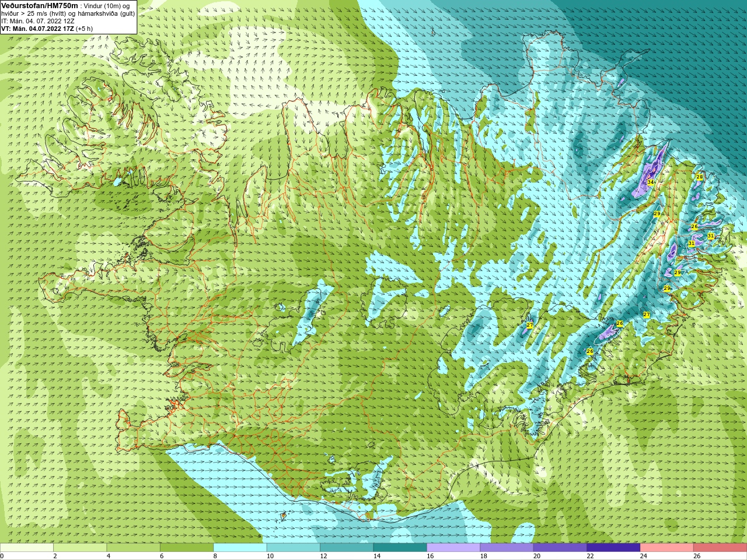Click the pink 24–26 m/s legend swatch
Viewport: 747px width, 560px height.
667,547
